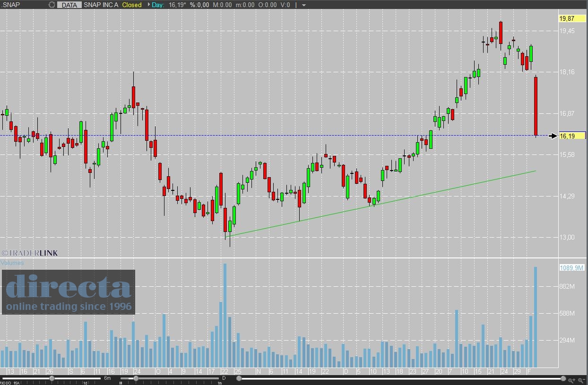Click the chart scroll handle at right end
The height and width of the screenshot is (385, 588).
[x=563, y=378]
